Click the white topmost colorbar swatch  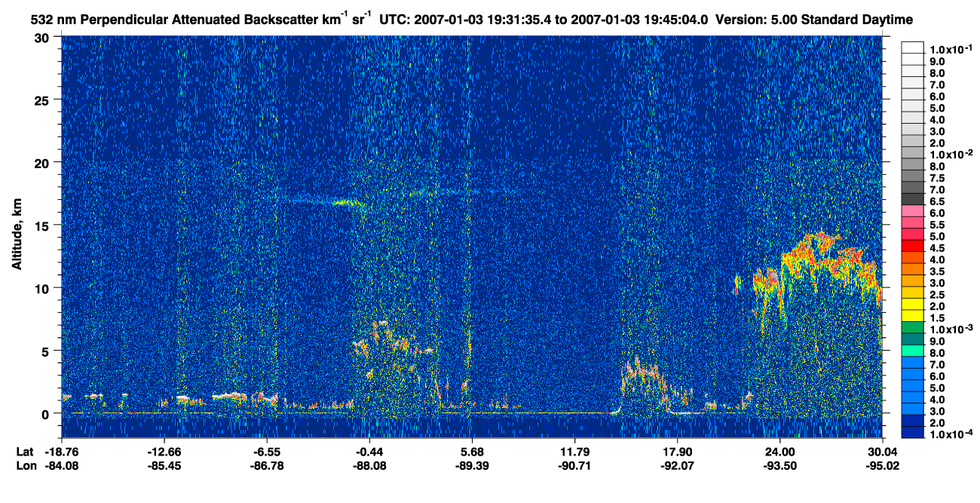click(x=913, y=47)
